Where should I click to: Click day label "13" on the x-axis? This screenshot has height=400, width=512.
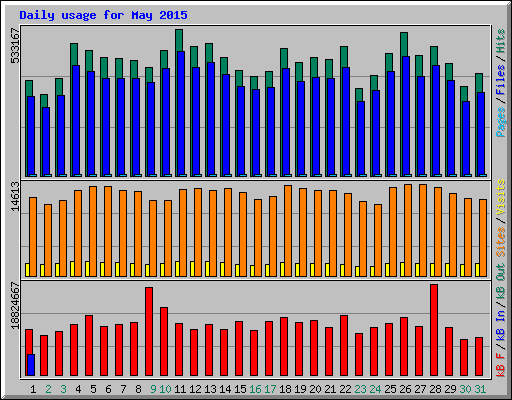click(x=210, y=389)
